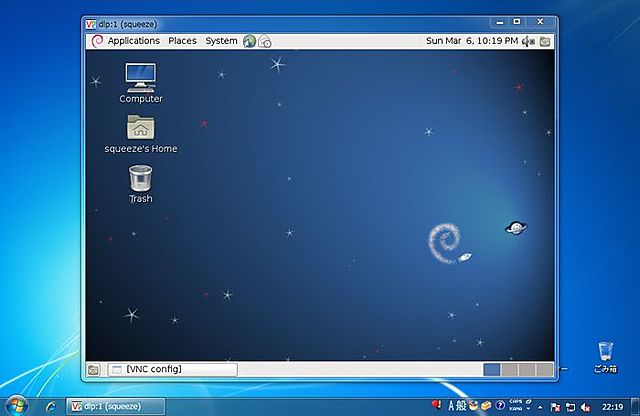Open the Trash icon on Debian desktop
The width and height of the screenshot is (640, 416).
coord(140,184)
